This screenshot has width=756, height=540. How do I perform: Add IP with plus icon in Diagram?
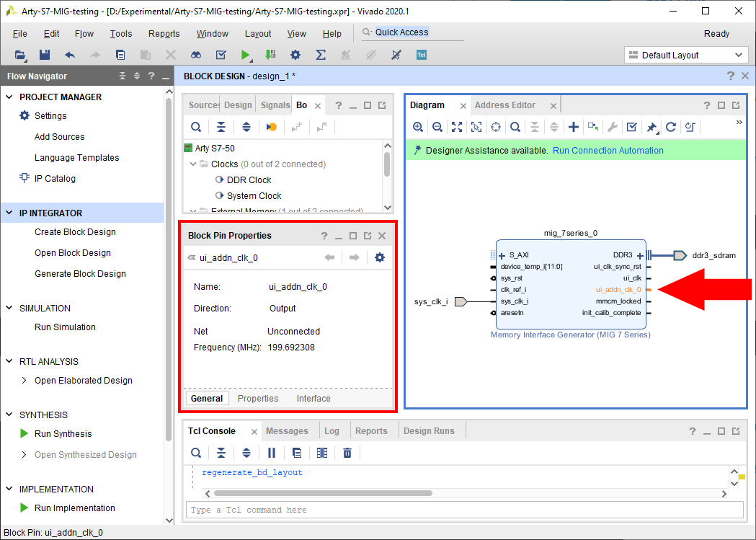(573, 127)
